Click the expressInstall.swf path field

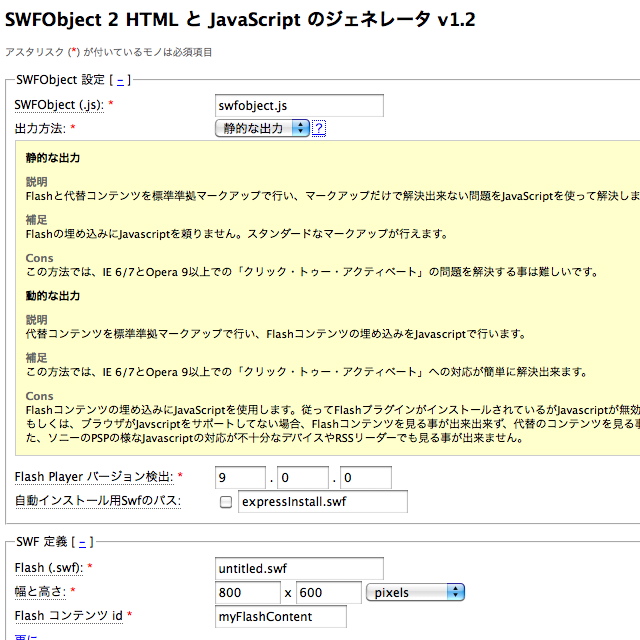(x=322, y=501)
